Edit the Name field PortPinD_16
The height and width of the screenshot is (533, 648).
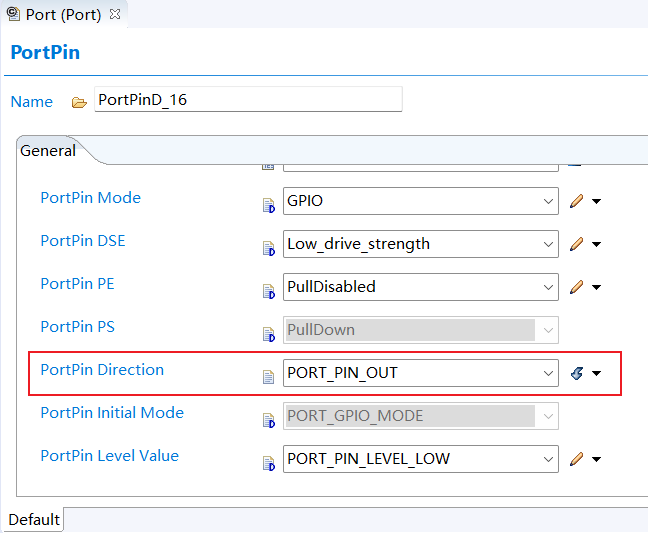(x=248, y=99)
